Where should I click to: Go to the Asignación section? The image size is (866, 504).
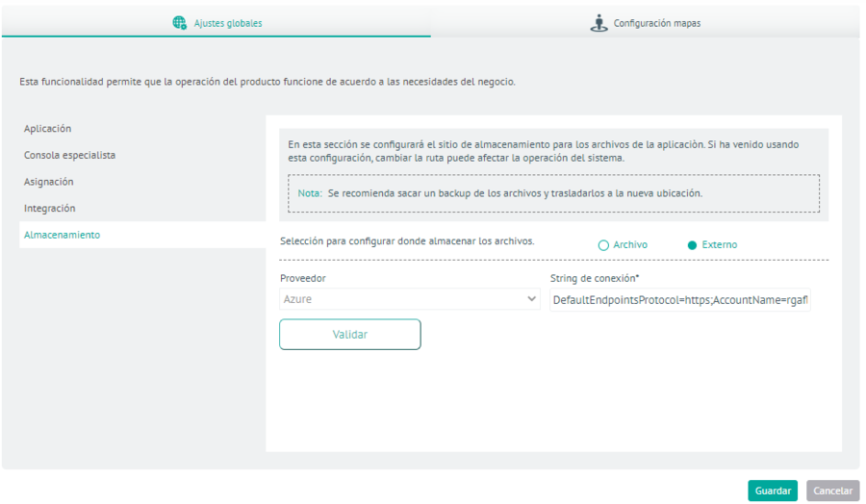49,182
